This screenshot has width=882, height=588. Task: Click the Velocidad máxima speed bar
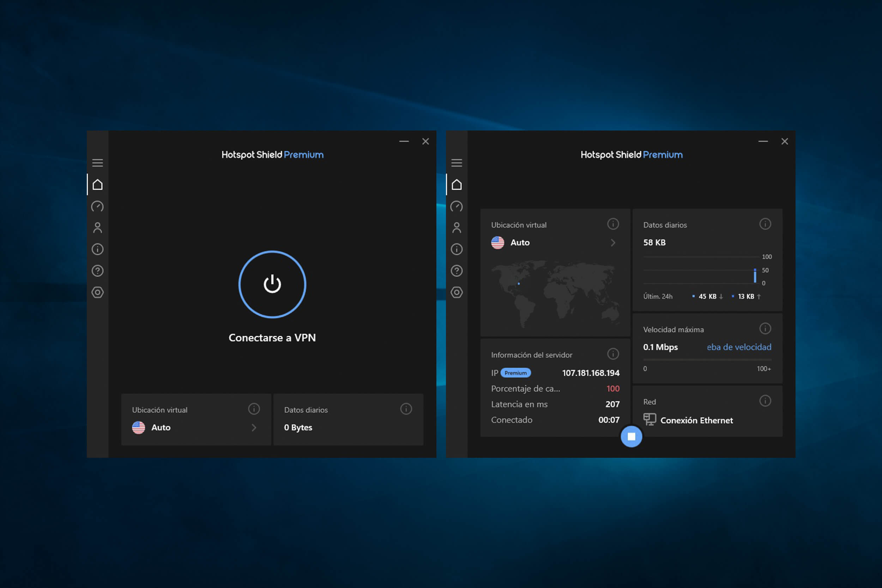707,360
